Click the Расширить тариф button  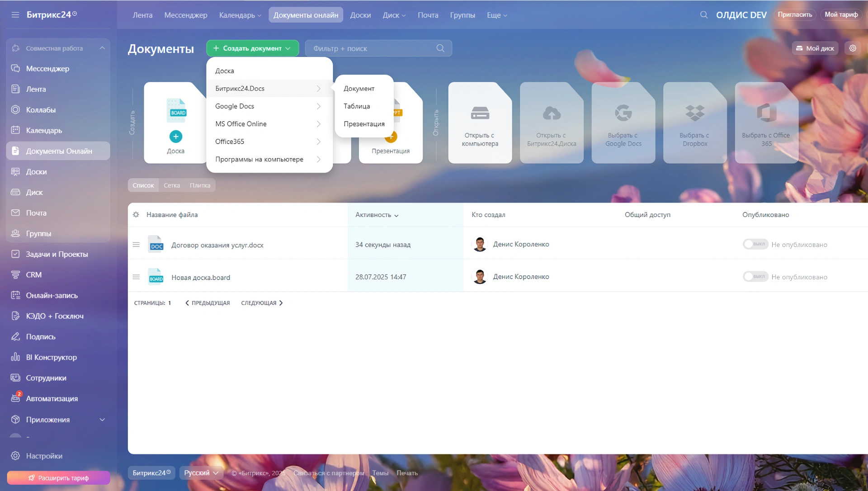[58, 478]
